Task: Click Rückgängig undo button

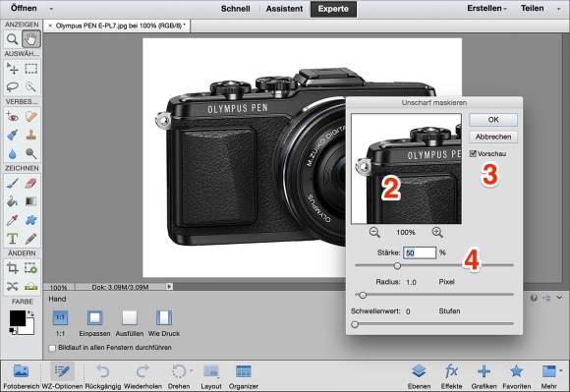Action: point(103,376)
